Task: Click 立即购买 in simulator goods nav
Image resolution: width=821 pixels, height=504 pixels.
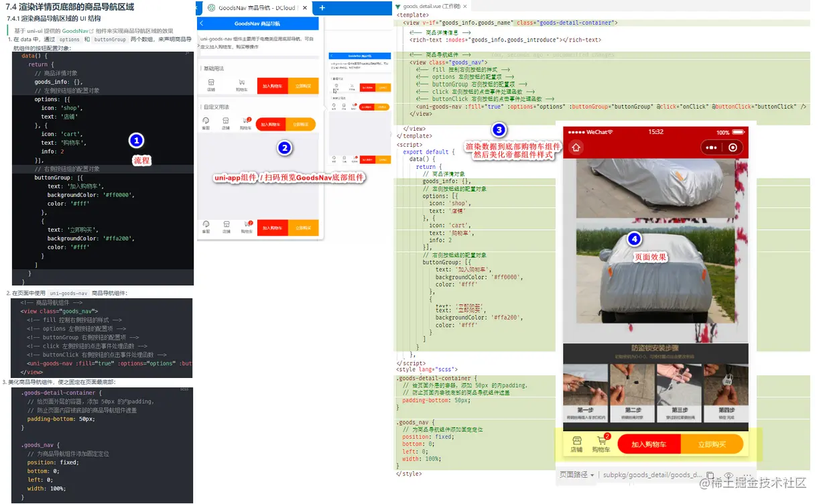Action: (x=712, y=444)
